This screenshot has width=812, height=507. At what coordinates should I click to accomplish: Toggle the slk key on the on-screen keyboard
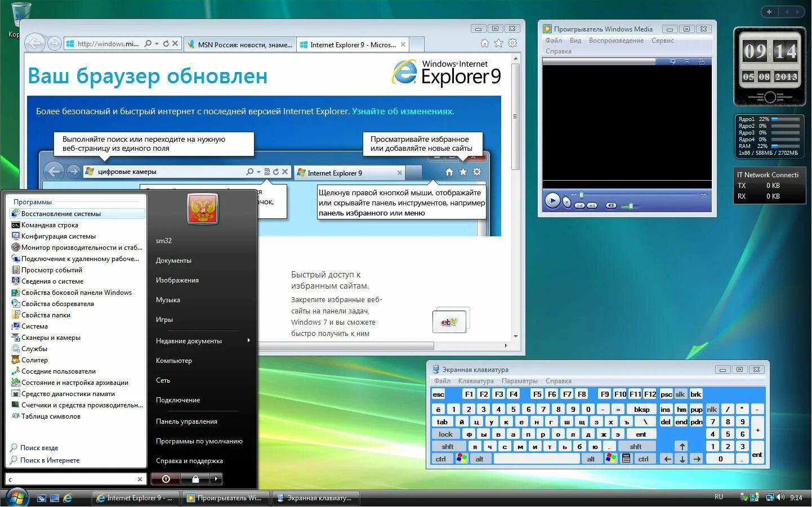[x=680, y=394]
